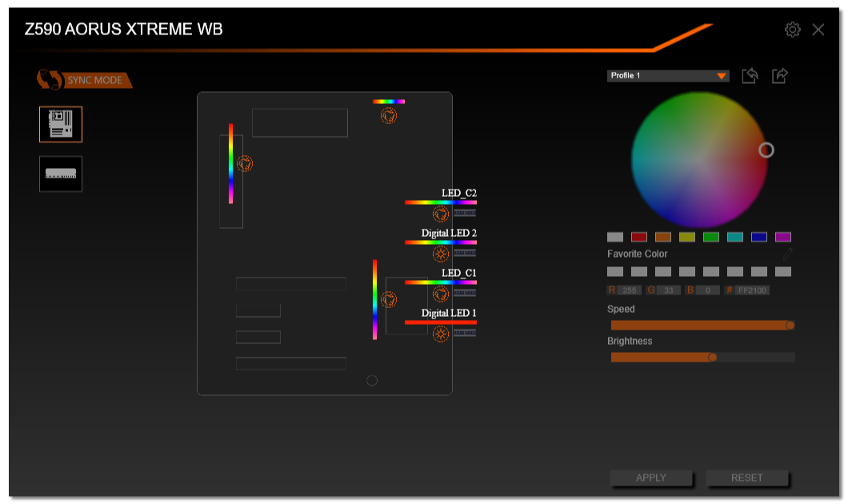The width and height of the screenshot is (848, 504).
Task: Choose the green preset color swatch
Action: pos(710,237)
